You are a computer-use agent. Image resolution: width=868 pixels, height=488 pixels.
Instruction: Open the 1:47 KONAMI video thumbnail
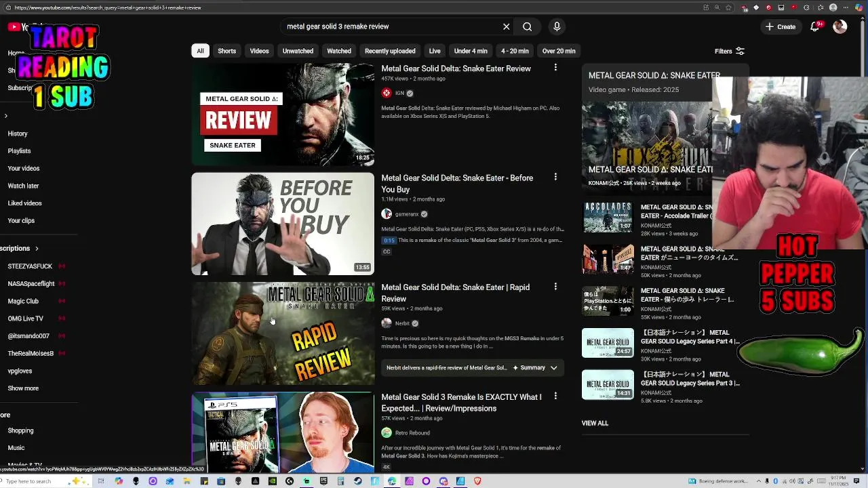(x=608, y=259)
